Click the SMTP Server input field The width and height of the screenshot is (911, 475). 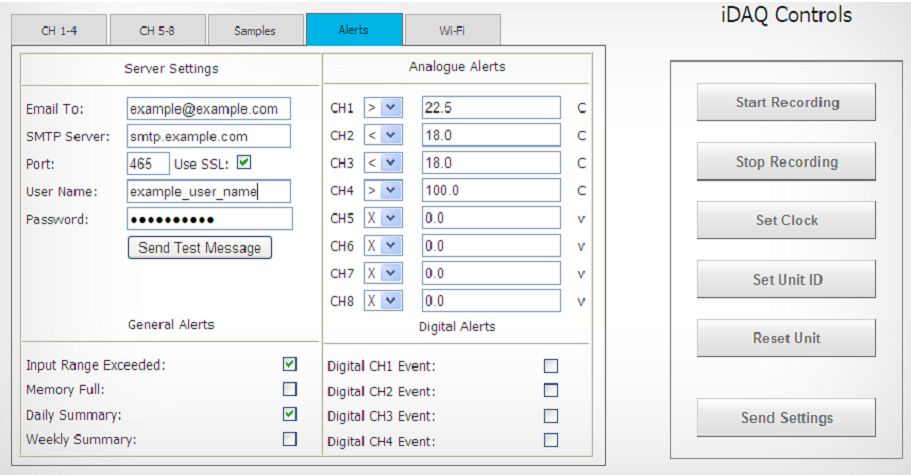(x=209, y=136)
